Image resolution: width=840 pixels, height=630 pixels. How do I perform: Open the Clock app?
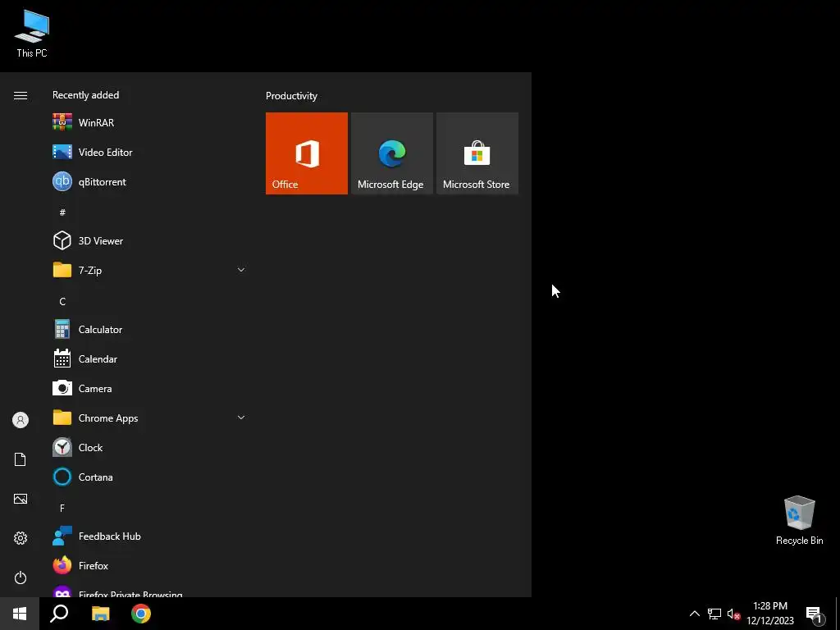pos(149,447)
